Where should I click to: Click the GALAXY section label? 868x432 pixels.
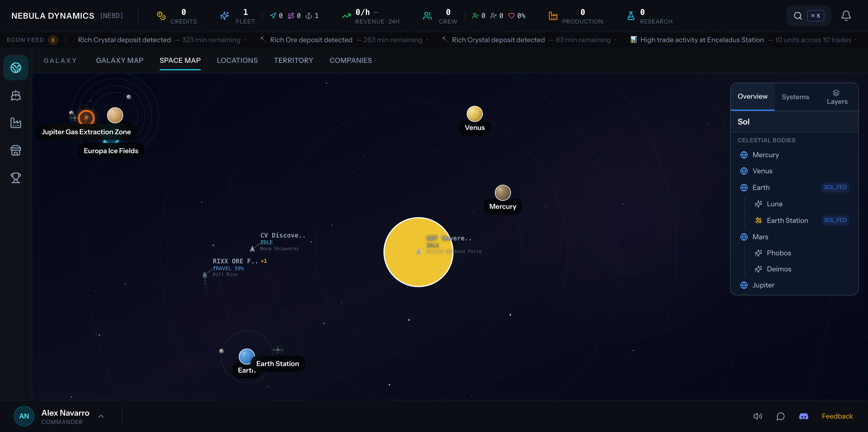click(60, 61)
